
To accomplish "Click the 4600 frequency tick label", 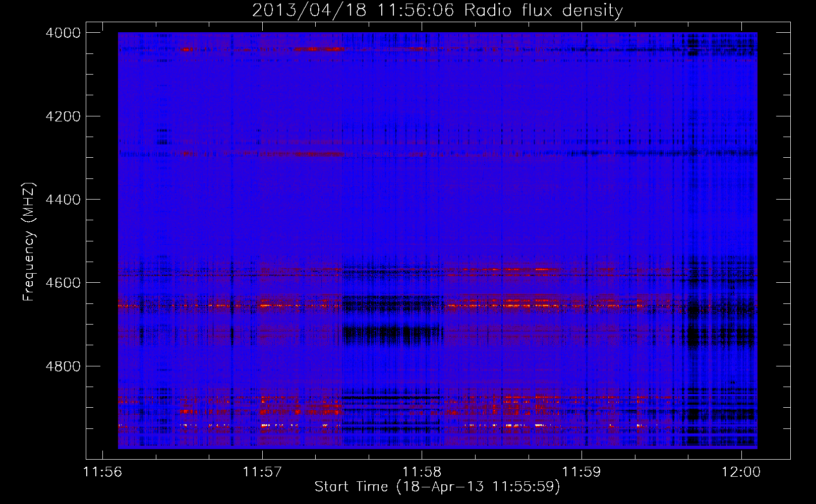I will click(x=63, y=283).
